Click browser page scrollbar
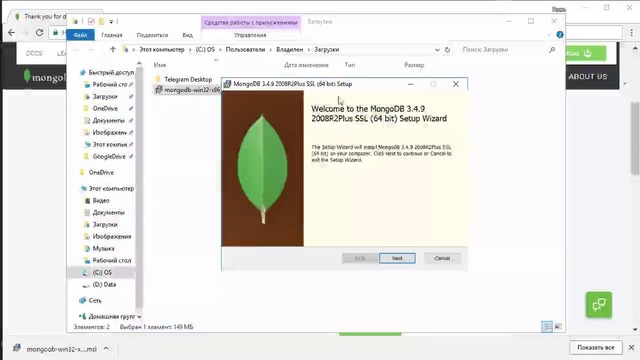Image resolution: width=640 pixels, height=360 pixels. pyautogui.click(x=635, y=138)
